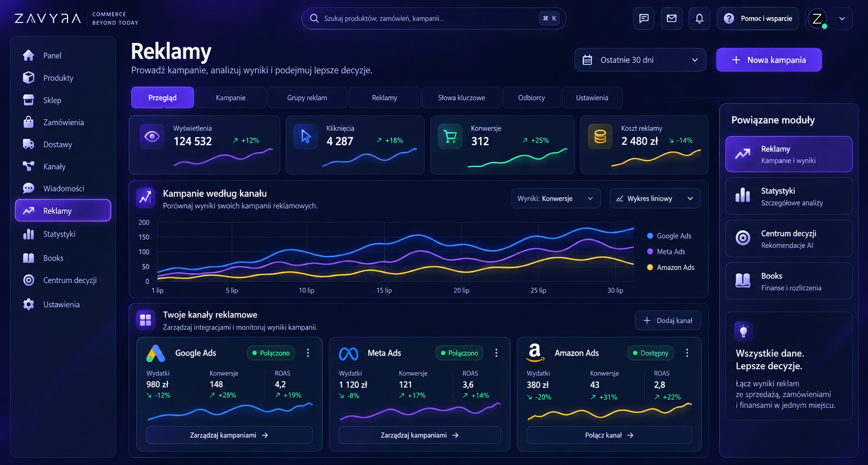Click the Meta Ads infinity logo
The image size is (868, 465).
point(349,354)
